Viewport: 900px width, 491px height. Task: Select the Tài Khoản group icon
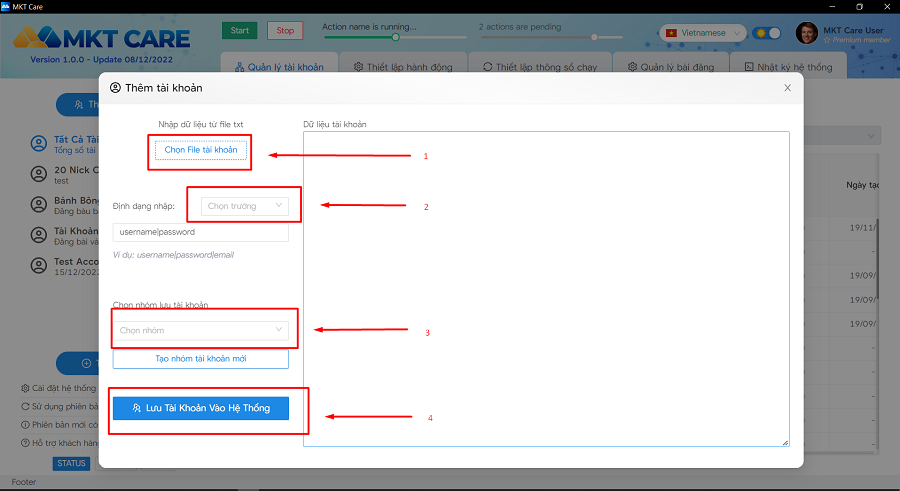click(x=38, y=235)
